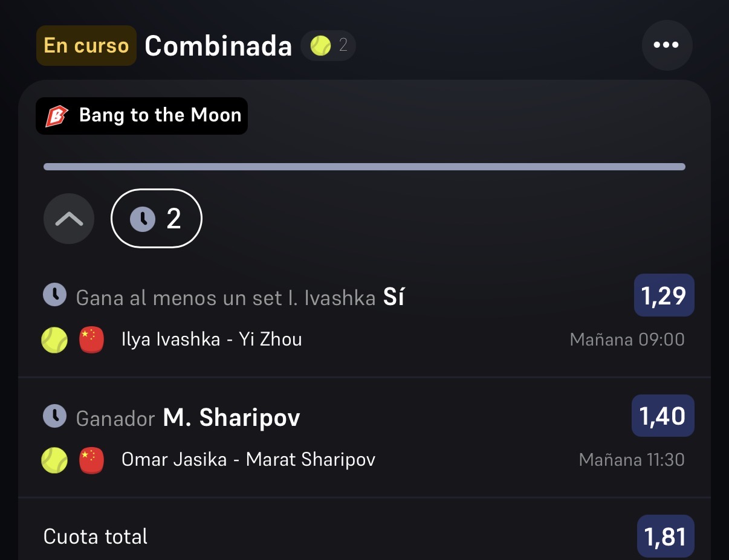Viewport: 729px width, 560px height.
Task: Tap the tennis ball icon in Jasika match row
Action: tap(54, 460)
